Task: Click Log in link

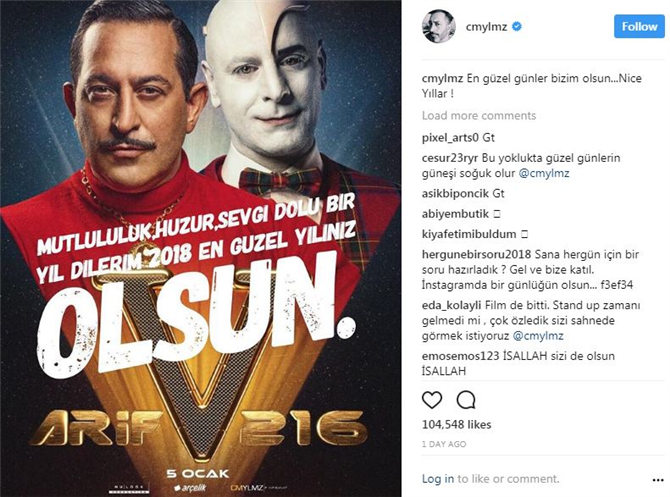Action: (438, 479)
